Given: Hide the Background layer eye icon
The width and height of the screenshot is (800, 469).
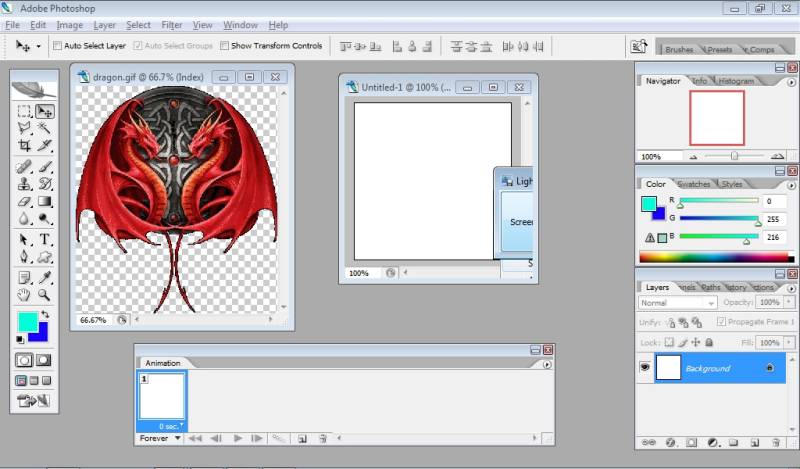Looking at the screenshot, I should pos(645,367).
